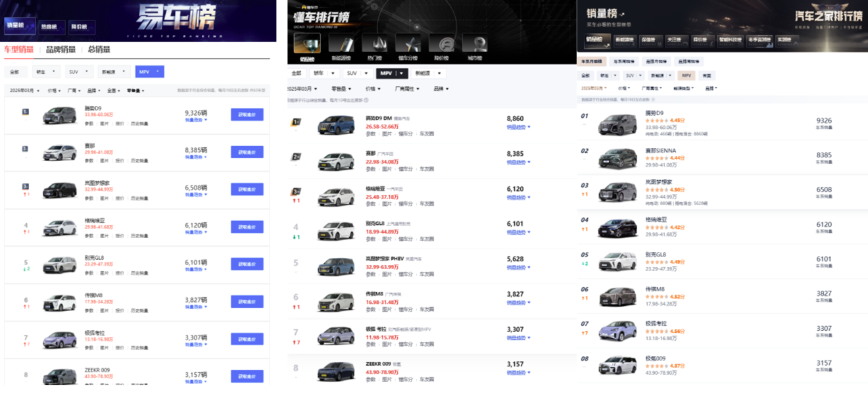
Task: Expand the 新能源 filter dropdown in 懂车排行榜
Action: pyautogui.click(x=430, y=74)
